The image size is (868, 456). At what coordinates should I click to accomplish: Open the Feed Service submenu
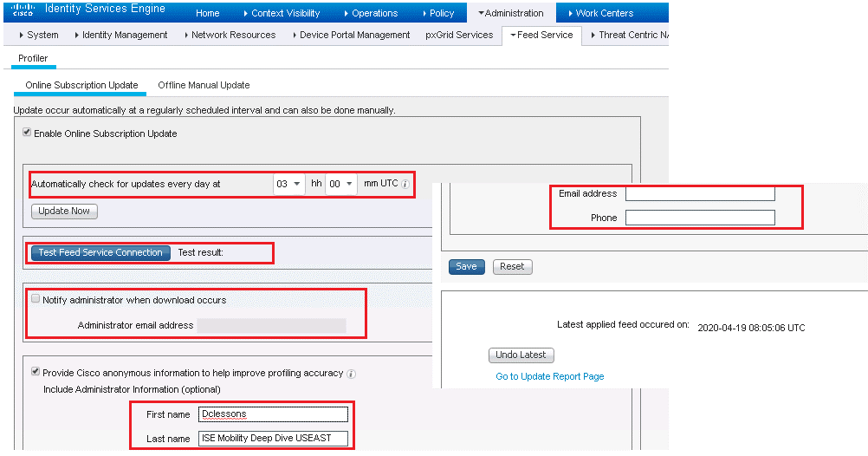click(541, 35)
